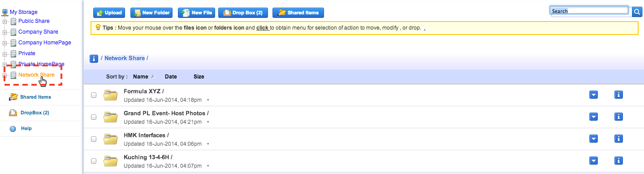
Task: Open info icon beside Network Share breadcrumb
Action: 94,59
